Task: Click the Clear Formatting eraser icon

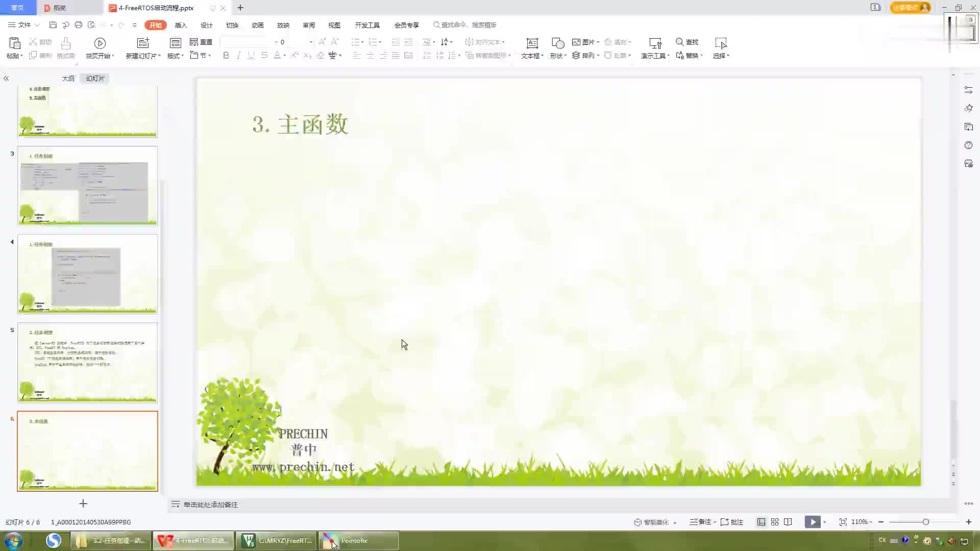Action: [320, 55]
